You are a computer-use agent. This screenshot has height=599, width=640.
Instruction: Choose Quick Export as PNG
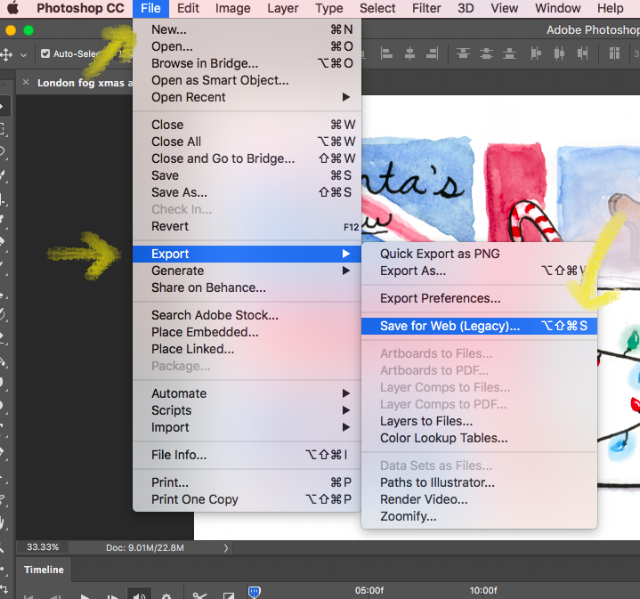pyautogui.click(x=479, y=253)
